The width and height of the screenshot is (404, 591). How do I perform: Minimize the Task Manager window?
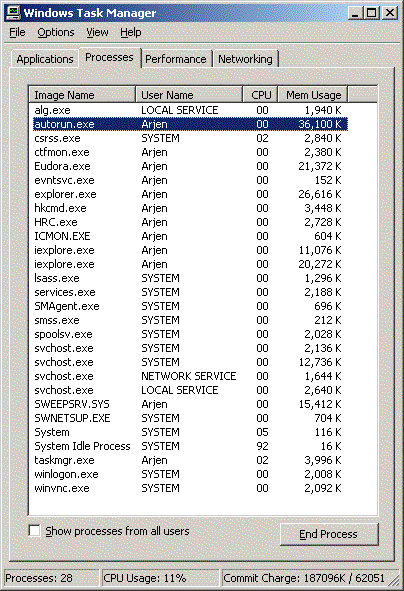coord(354,13)
